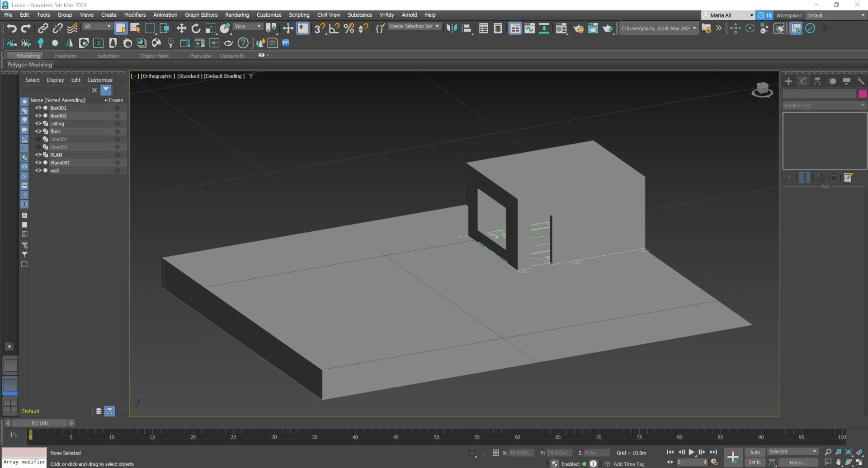
Task: Click frame 50 on the timeline ruler
Action: (x=436, y=436)
